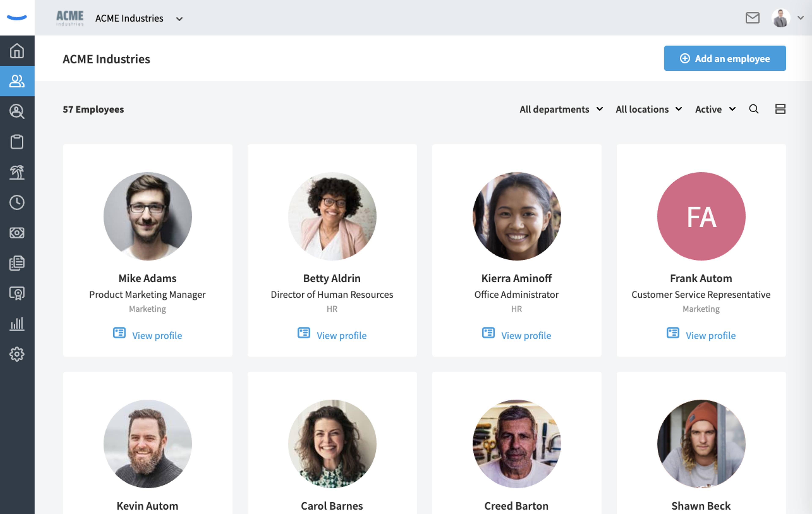Open the recruiting person-search sidebar icon
Image resolution: width=812 pixels, height=514 pixels.
[17, 111]
